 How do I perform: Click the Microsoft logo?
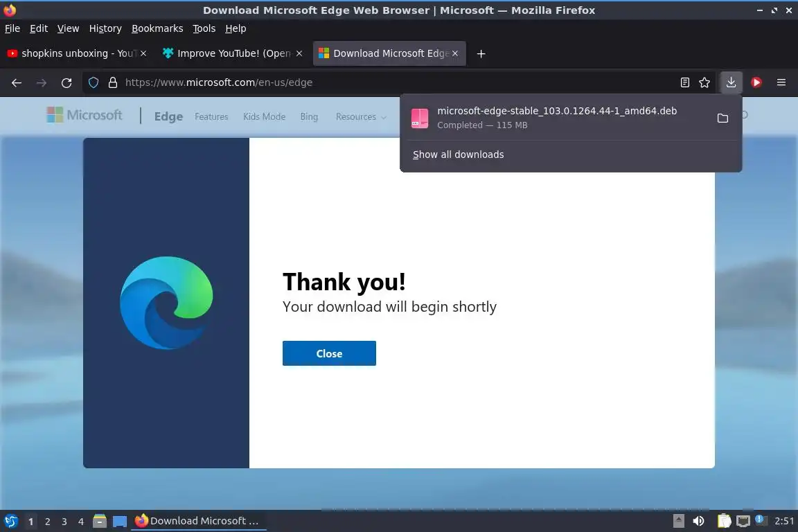point(85,115)
